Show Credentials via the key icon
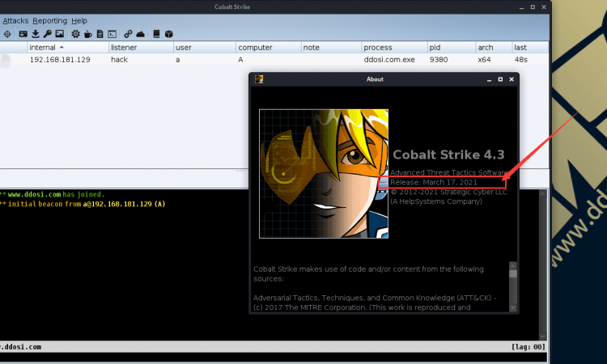 pos(47,34)
